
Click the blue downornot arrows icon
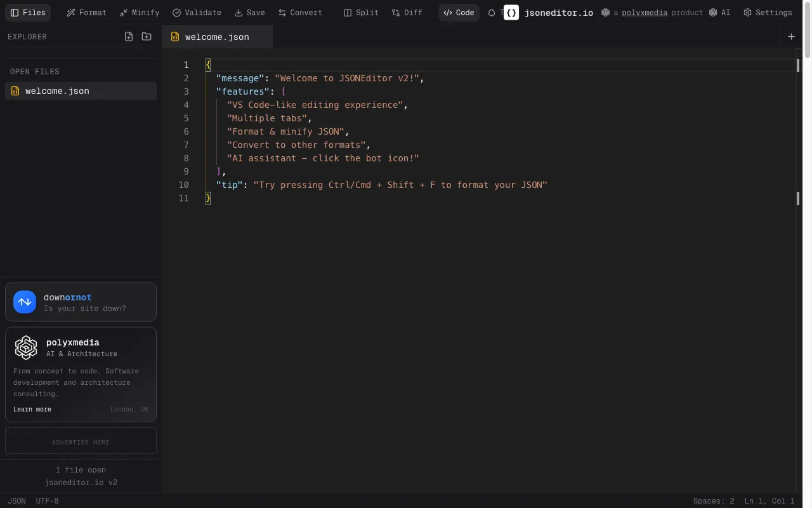coord(25,302)
